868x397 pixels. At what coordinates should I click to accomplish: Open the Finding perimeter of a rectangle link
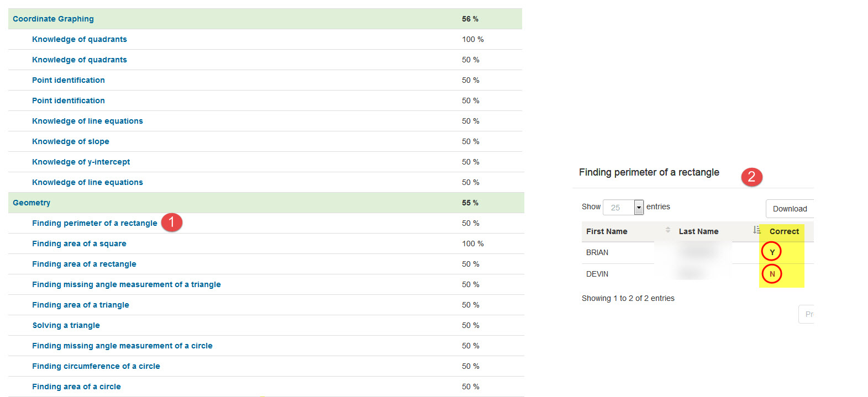[x=94, y=223]
